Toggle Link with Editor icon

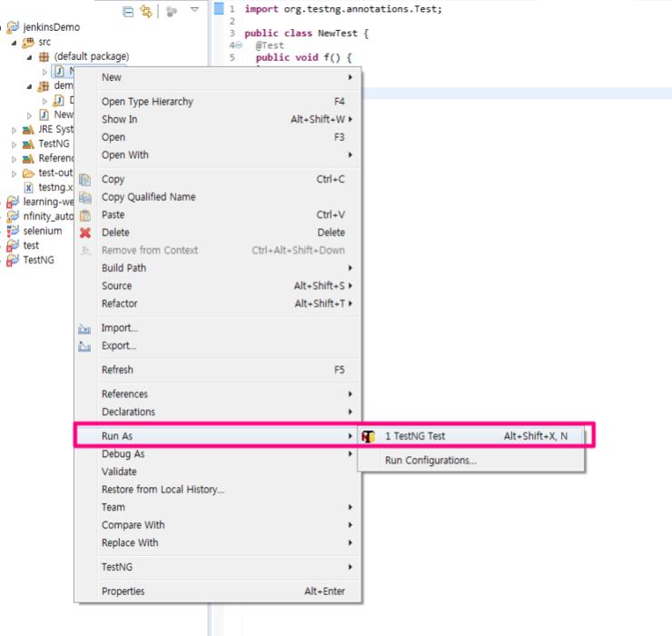(x=145, y=11)
